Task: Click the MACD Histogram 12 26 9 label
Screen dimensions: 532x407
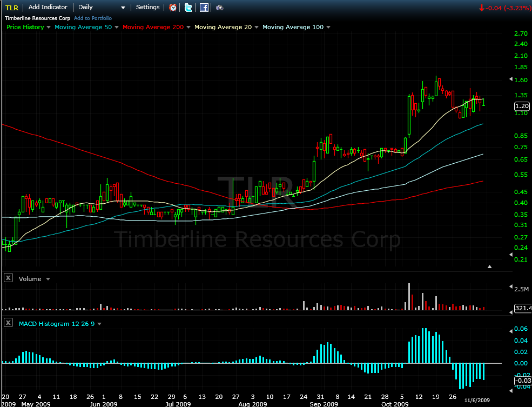Action: [x=57, y=324]
